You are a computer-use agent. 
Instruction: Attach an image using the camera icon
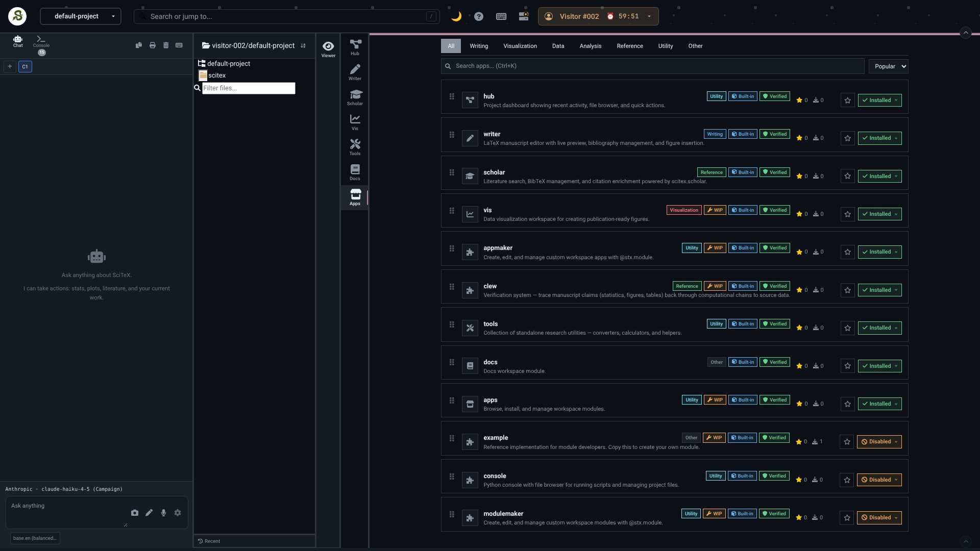click(x=135, y=513)
